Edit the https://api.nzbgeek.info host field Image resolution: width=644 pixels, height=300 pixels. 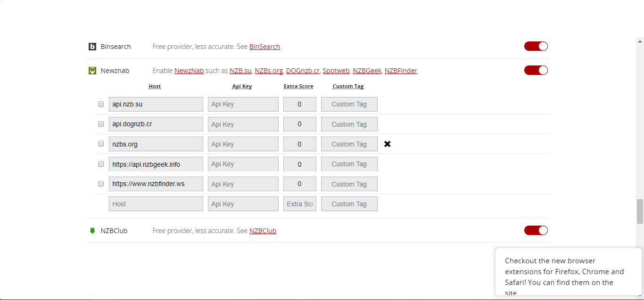click(156, 164)
